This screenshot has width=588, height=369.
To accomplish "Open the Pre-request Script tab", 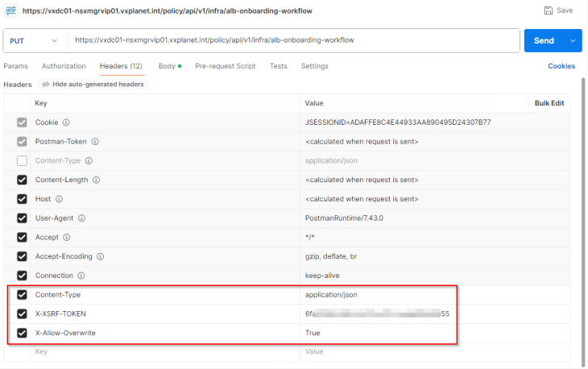I will (x=225, y=66).
